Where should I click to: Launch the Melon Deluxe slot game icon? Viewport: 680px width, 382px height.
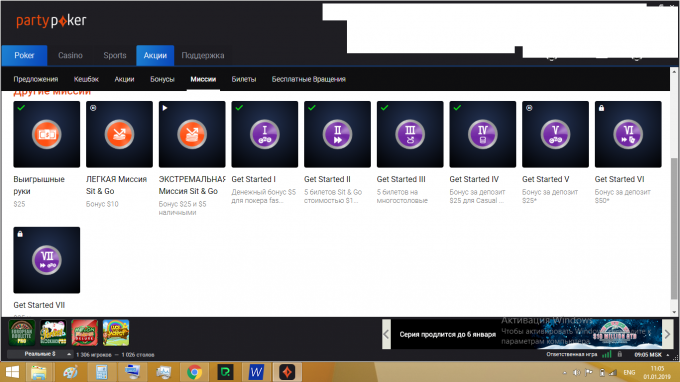click(85, 333)
